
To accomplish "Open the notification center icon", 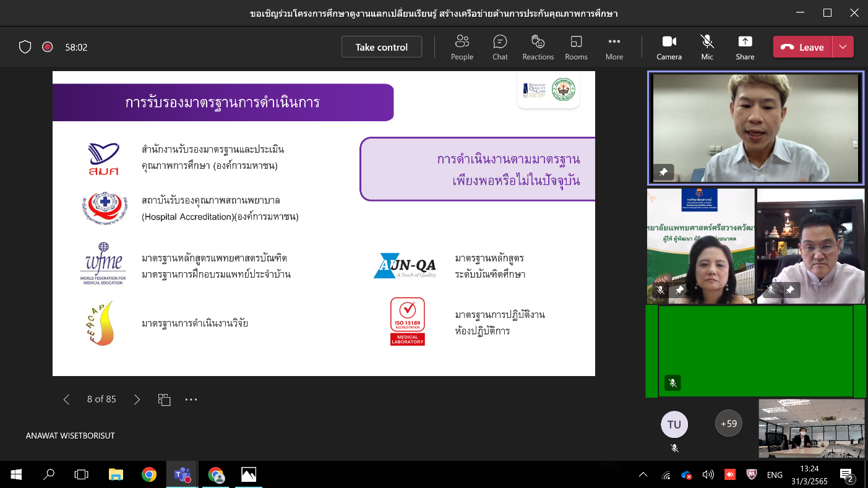I will [847, 475].
